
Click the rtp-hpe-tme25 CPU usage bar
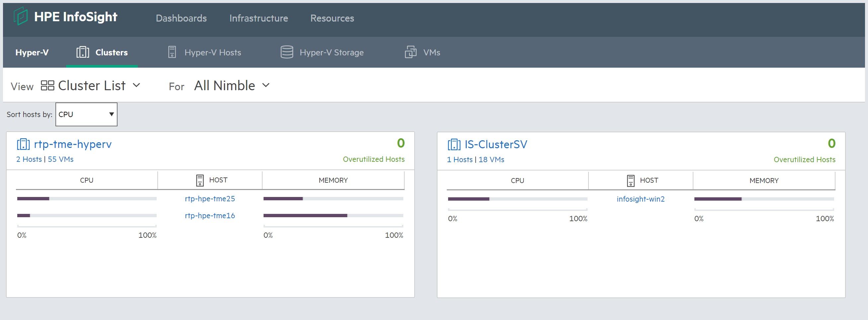point(87,199)
